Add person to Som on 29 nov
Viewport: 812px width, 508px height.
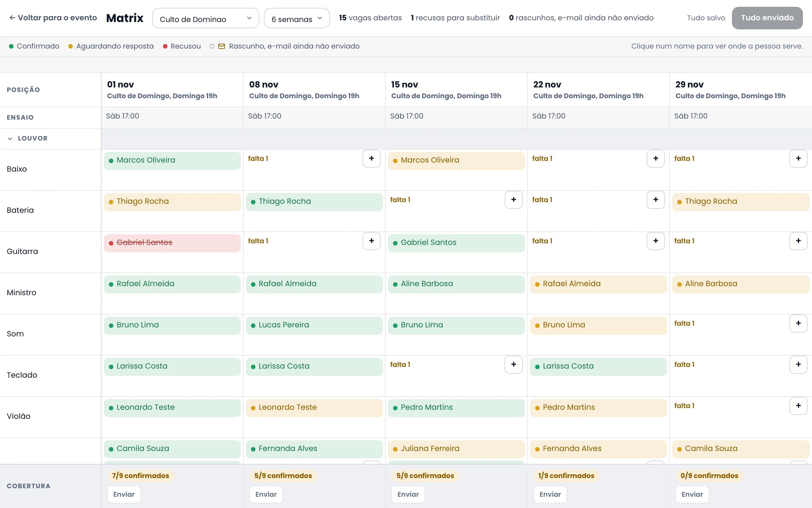point(798,323)
